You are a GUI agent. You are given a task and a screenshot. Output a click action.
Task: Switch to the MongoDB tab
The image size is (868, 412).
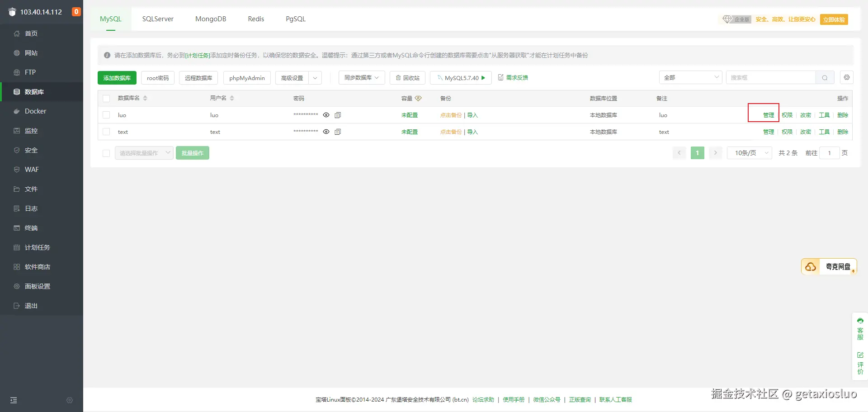211,19
